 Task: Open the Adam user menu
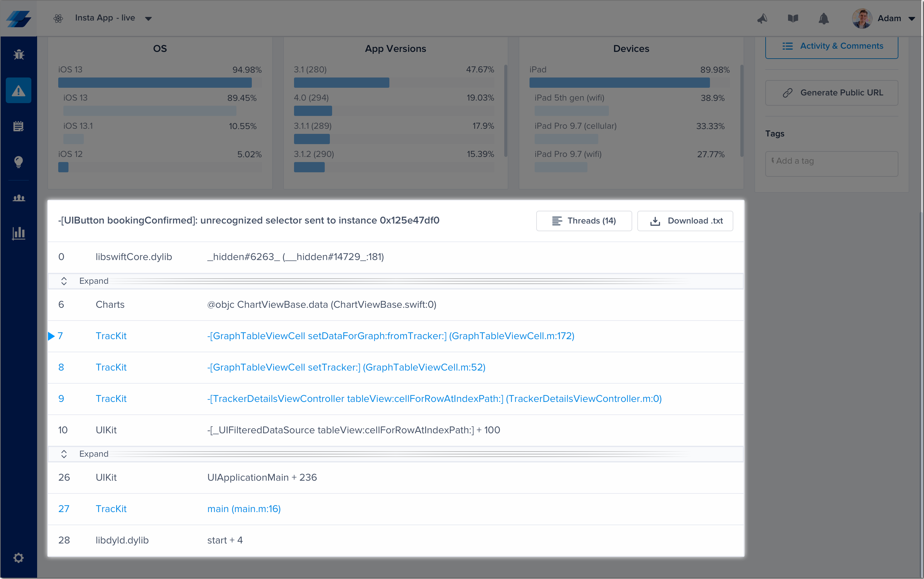(x=884, y=18)
